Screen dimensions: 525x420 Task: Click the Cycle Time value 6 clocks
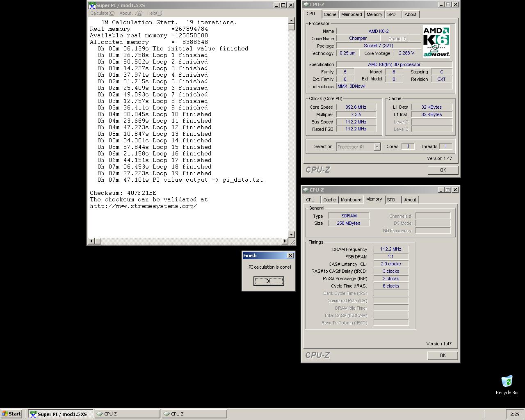click(391, 286)
